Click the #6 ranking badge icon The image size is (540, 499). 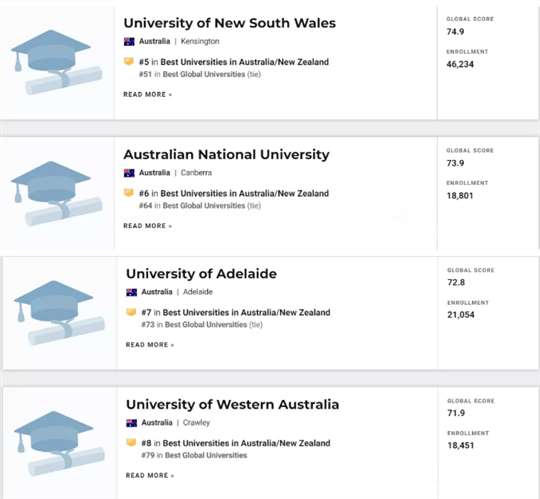coord(129,193)
